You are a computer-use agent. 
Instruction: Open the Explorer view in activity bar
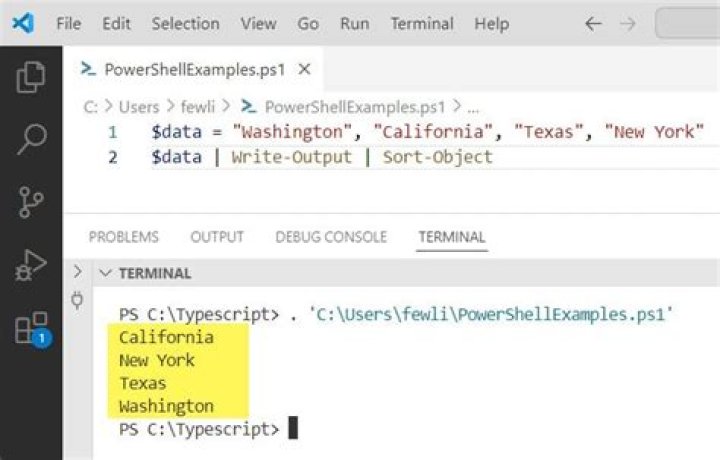31,77
